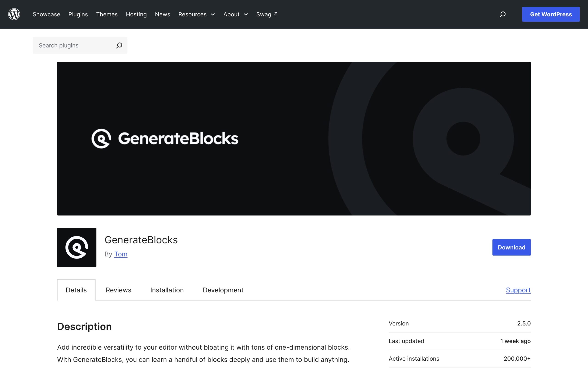Switch to the Development tab
The image size is (588, 368).
coord(223,290)
